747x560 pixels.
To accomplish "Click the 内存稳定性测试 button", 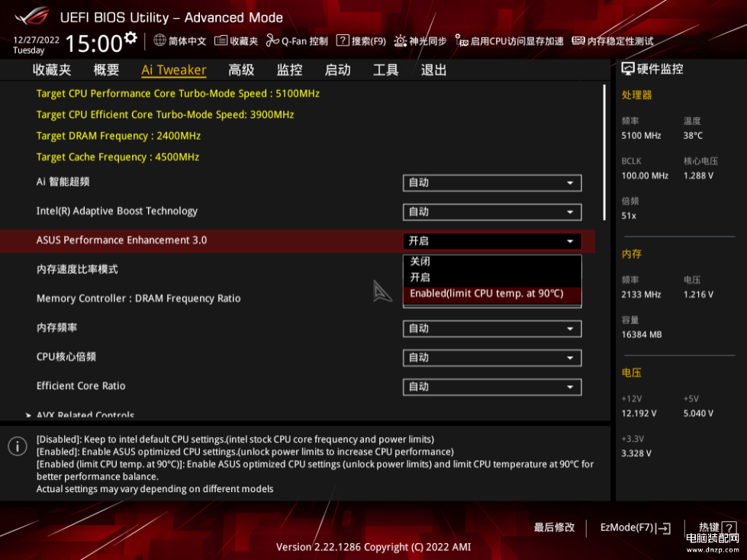I will pos(613,41).
